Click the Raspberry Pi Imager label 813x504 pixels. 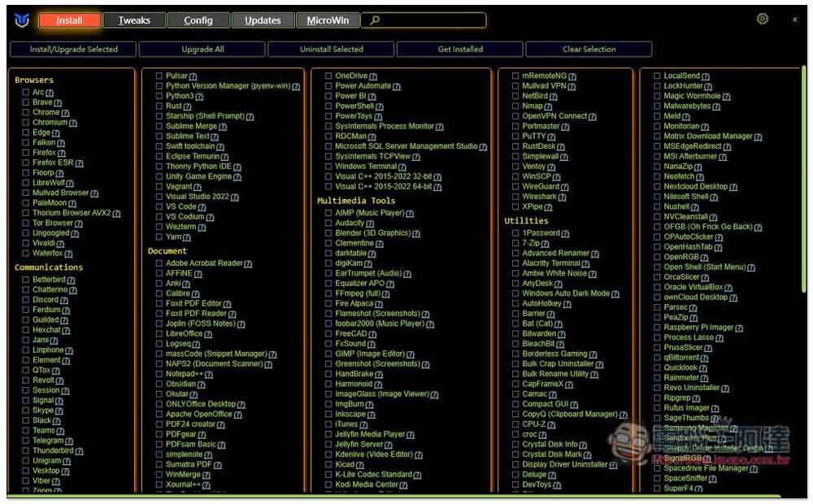698,328
